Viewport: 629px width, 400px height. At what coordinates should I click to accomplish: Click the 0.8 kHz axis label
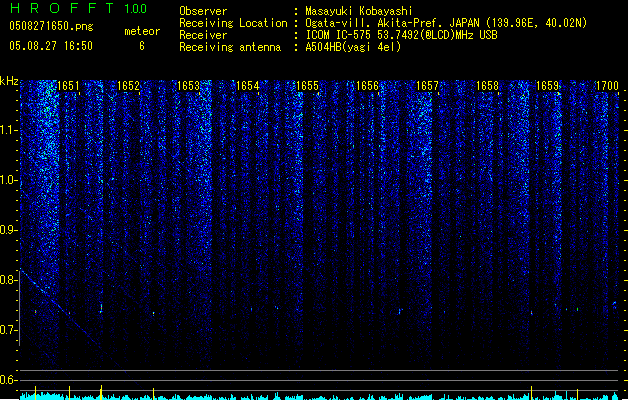point(9,280)
